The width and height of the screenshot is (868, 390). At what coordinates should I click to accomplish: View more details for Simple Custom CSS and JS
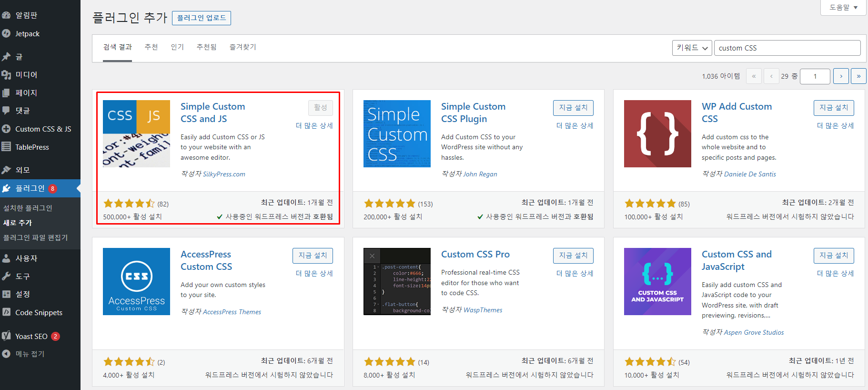[314, 125]
